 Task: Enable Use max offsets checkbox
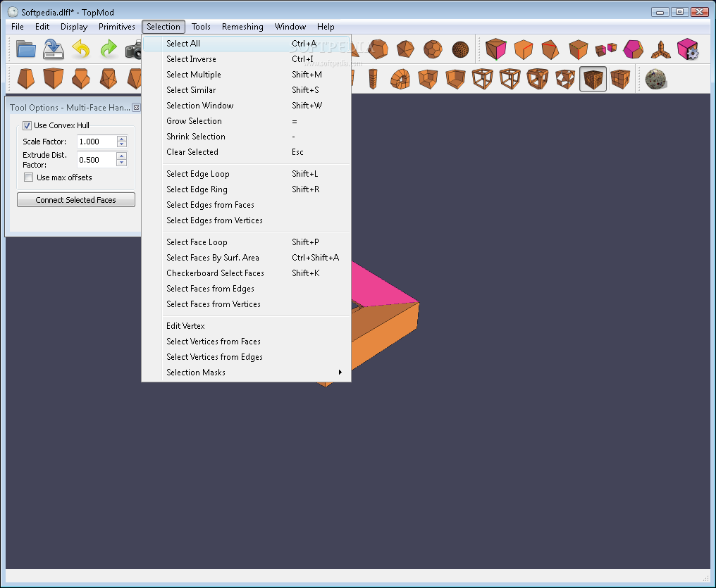[29, 177]
